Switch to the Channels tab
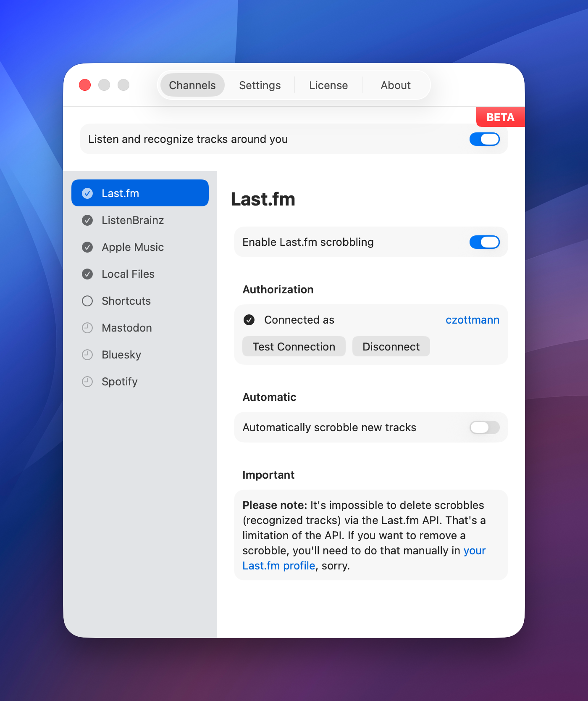Viewport: 588px width, 701px height. click(x=192, y=85)
